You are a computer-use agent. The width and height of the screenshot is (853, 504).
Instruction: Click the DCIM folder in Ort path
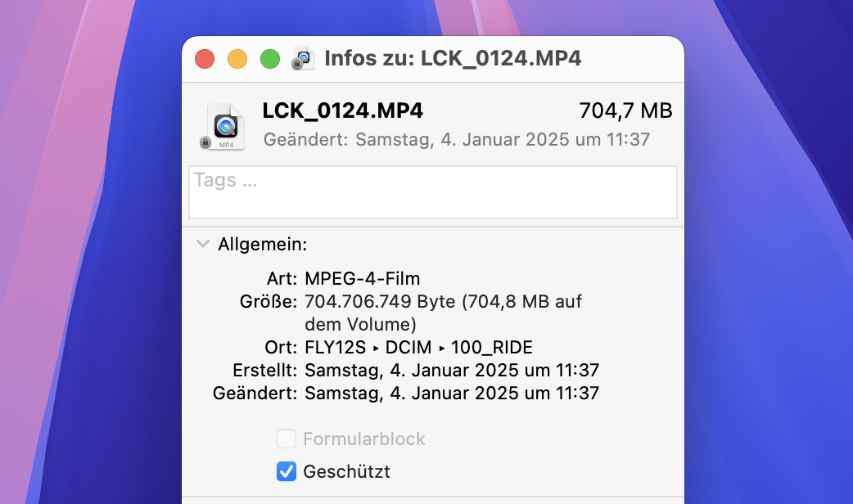click(x=408, y=347)
